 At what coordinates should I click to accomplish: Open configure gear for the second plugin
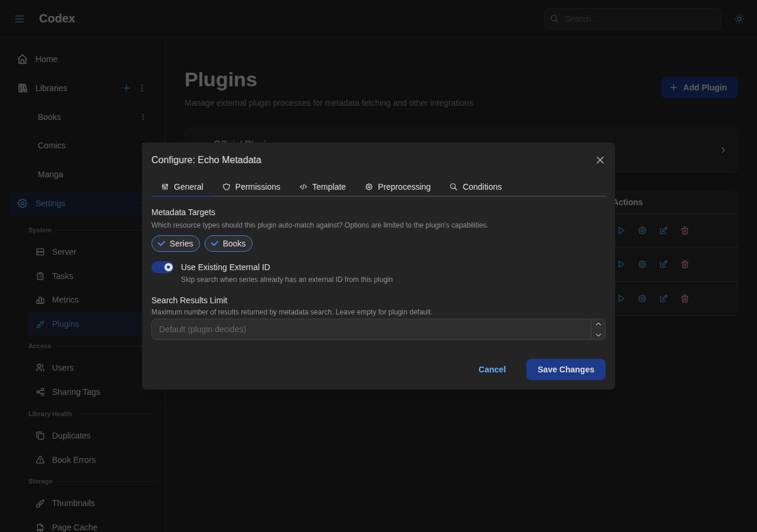(642, 264)
